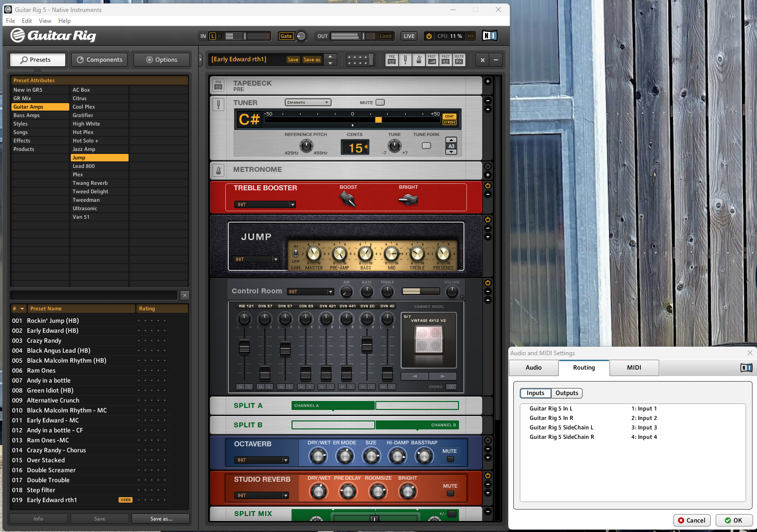The image size is (757, 532).
Task: Toggle Control Room stereo link icon
Action: tap(451, 387)
